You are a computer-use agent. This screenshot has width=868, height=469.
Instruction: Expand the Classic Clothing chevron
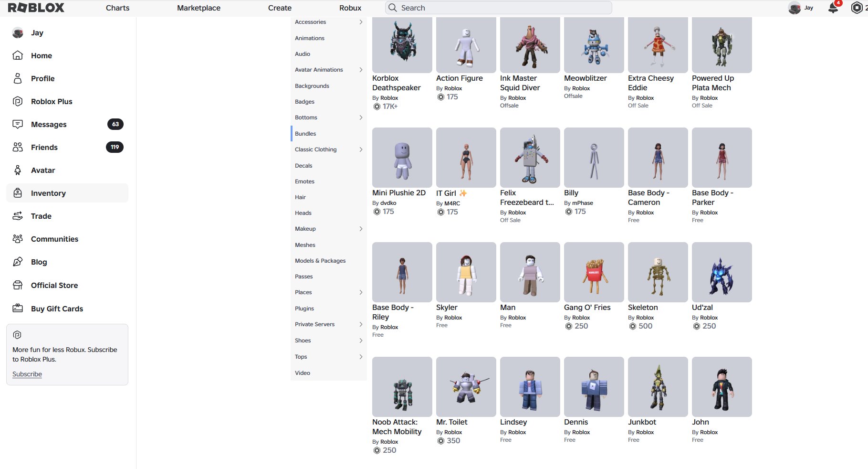(361, 149)
